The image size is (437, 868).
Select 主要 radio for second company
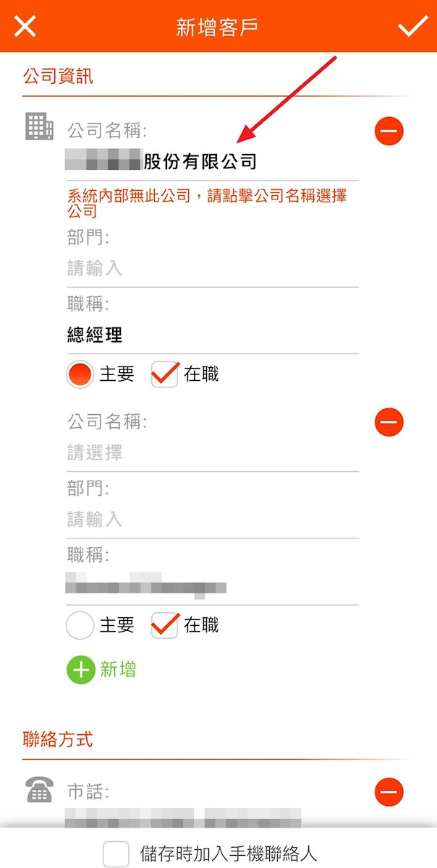coord(80,625)
